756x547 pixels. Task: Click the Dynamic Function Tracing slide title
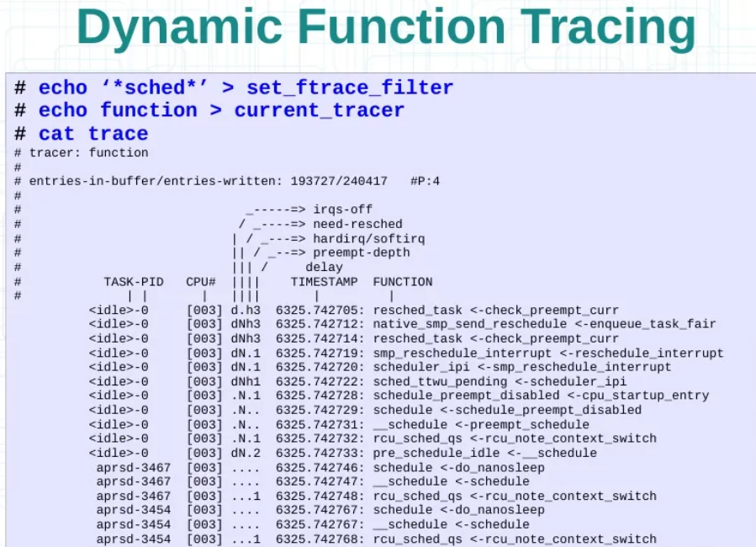386,29
